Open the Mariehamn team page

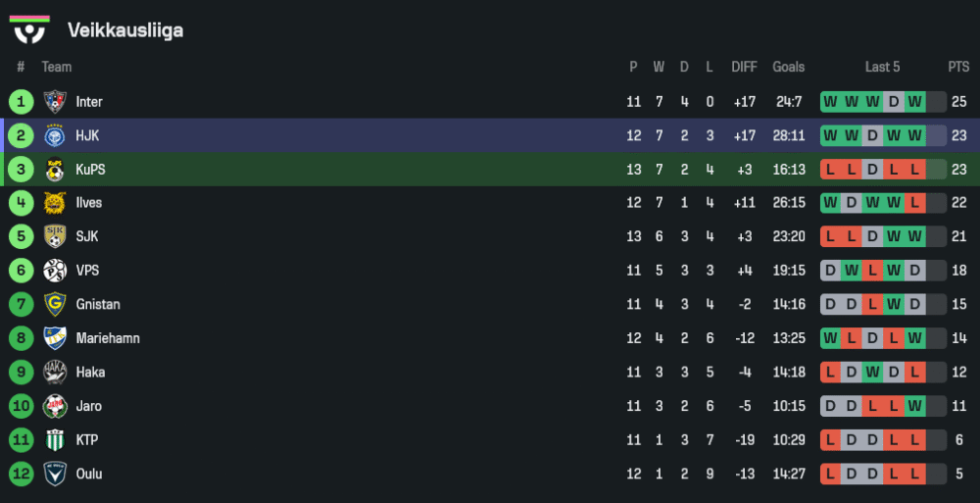click(x=108, y=338)
